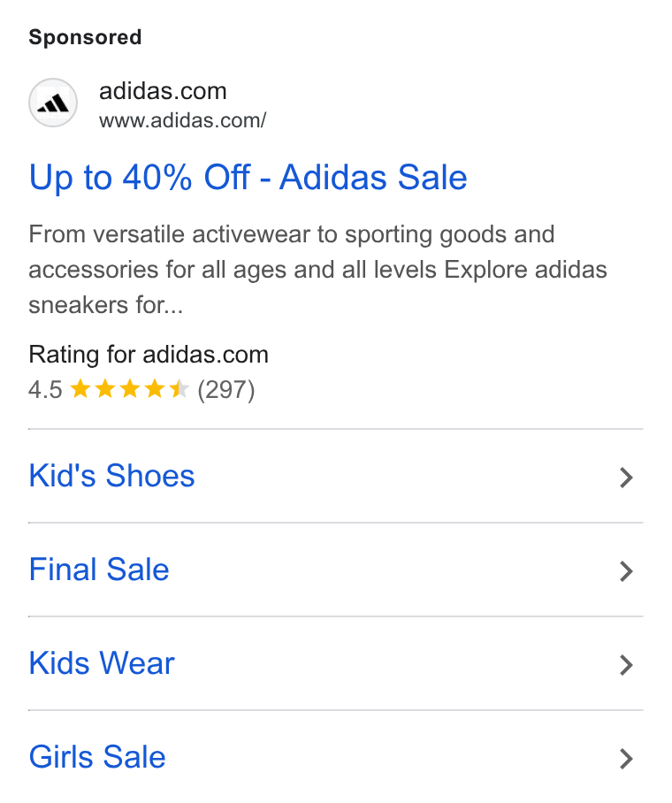
Task: Click the 4.5 star rating graphic
Action: pyautogui.click(x=130, y=389)
